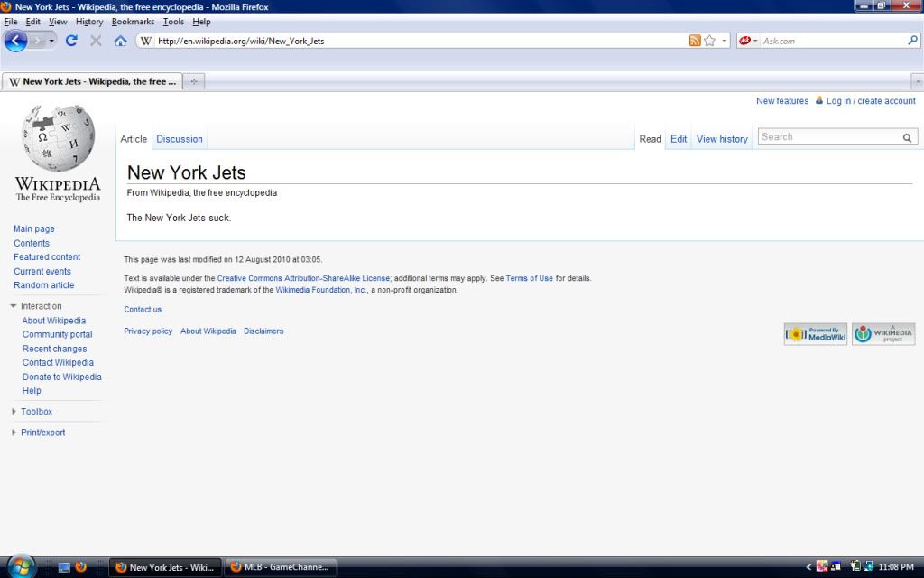Click the RSS feed icon in address bar
Viewport: 924px width, 578px height.
point(695,41)
